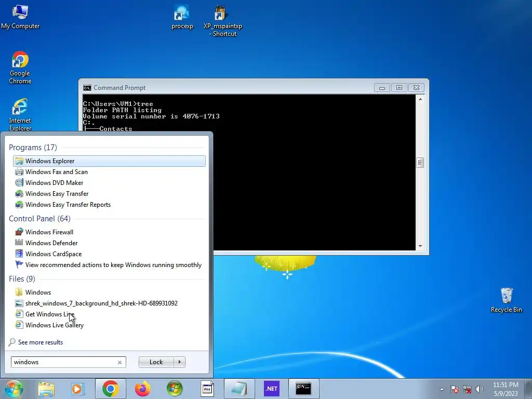This screenshot has width=532, height=399.
Task: Open the Recycle Bin
Action: pyautogui.click(x=506, y=300)
